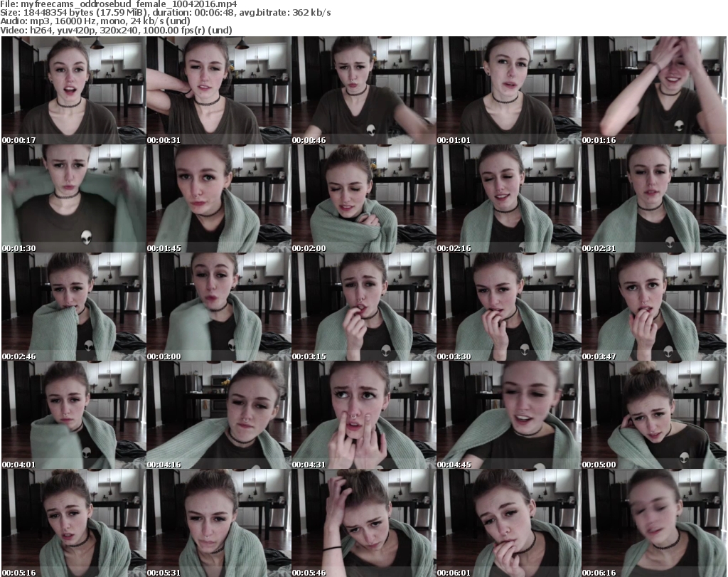Select the thumbnail marked 00:03:47
The width and height of the screenshot is (728, 577).
pos(653,307)
